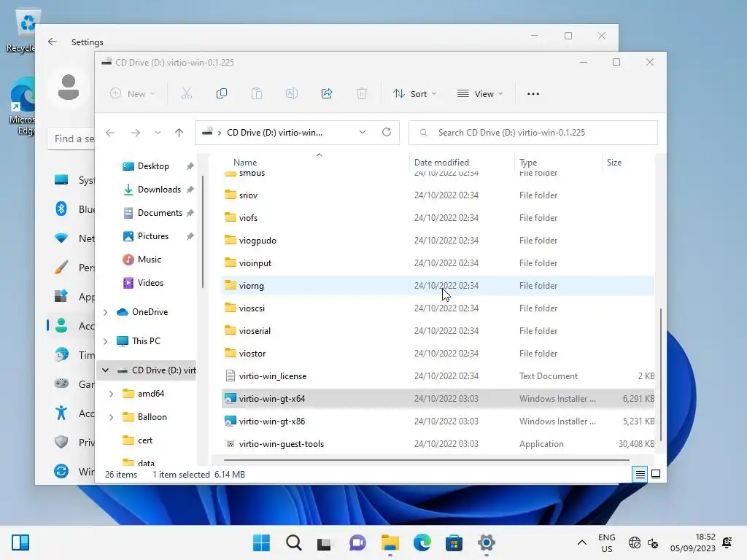Select the sriov folder
Viewport: 747px width, 560px height.
(x=438, y=195)
